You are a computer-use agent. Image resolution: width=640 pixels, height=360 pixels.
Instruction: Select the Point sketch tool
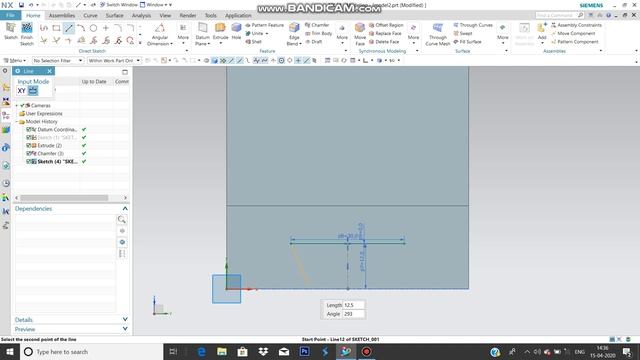[x=106, y=28]
